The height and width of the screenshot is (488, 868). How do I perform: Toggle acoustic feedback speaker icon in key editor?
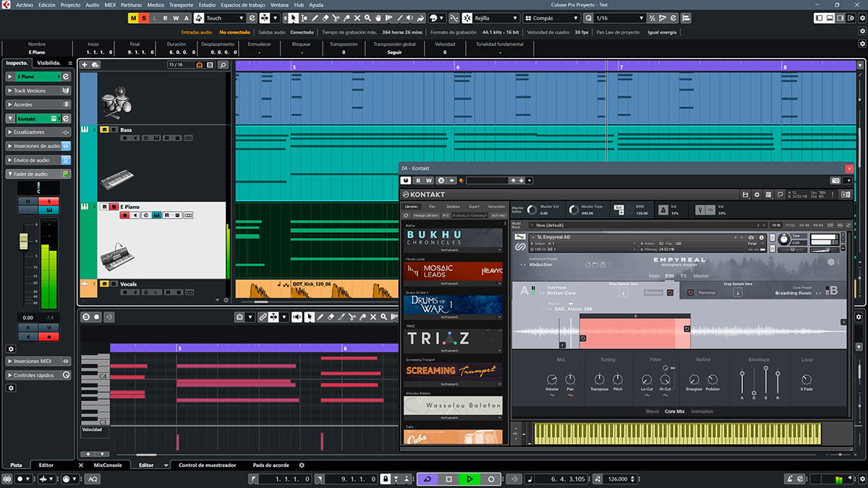coord(297,317)
